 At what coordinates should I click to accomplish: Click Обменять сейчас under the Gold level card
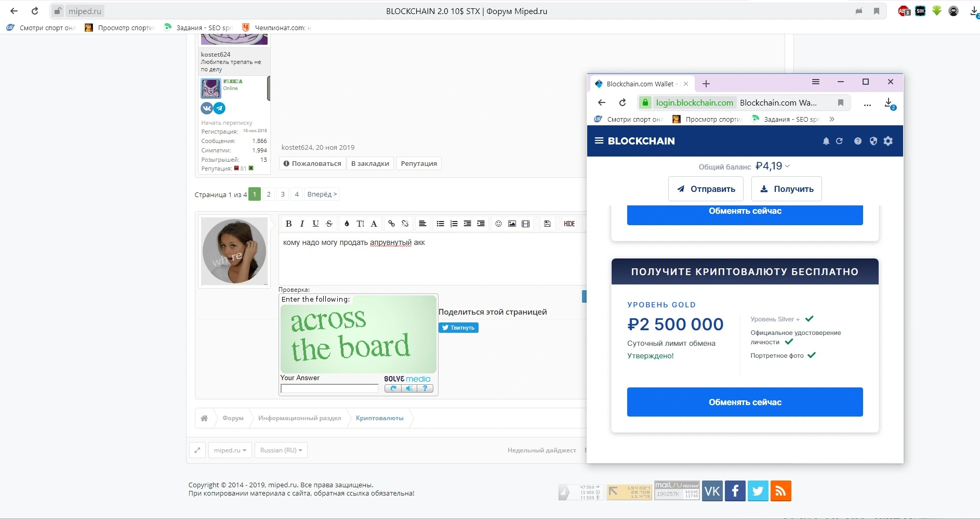tap(745, 402)
